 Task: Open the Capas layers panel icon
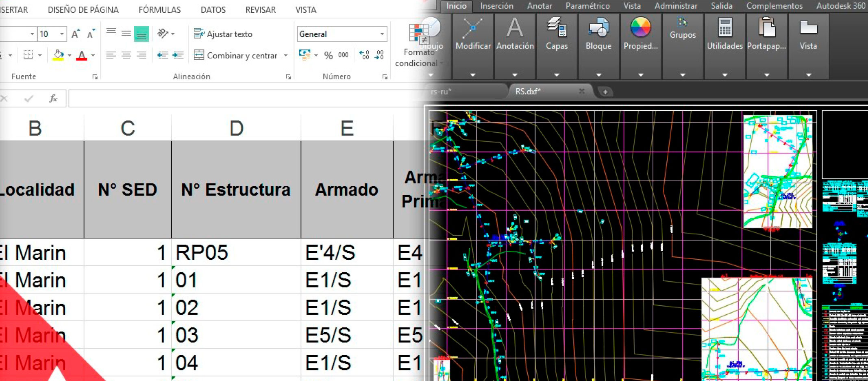point(557,28)
